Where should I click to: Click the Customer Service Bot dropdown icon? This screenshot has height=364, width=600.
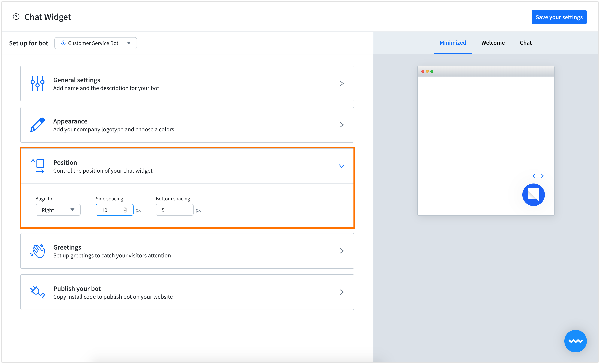(x=129, y=43)
